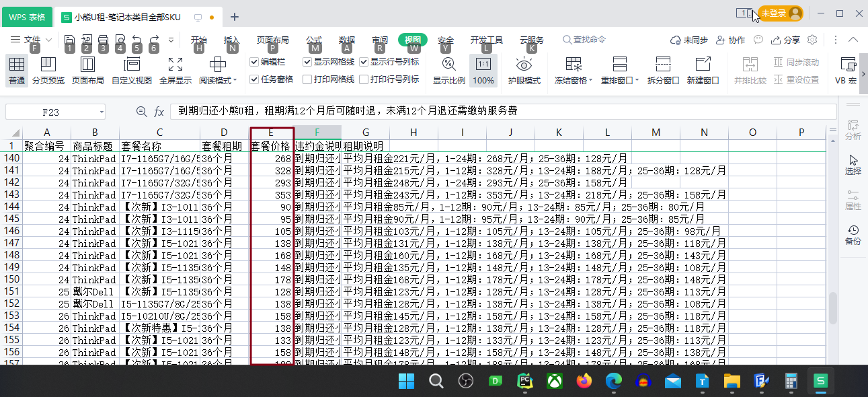Turn on Eye Protection mode (护眼模式)
This screenshot has height=397, width=868.
(x=524, y=71)
